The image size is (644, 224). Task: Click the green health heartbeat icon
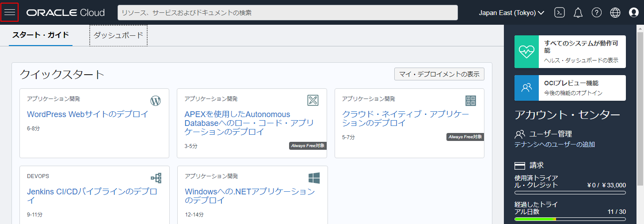coord(527,52)
